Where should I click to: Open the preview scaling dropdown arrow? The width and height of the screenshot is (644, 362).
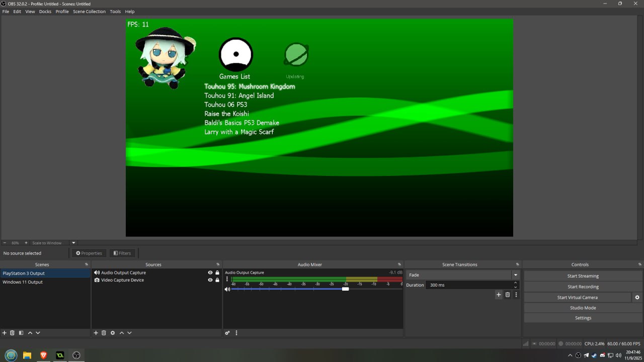pyautogui.click(x=73, y=243)
